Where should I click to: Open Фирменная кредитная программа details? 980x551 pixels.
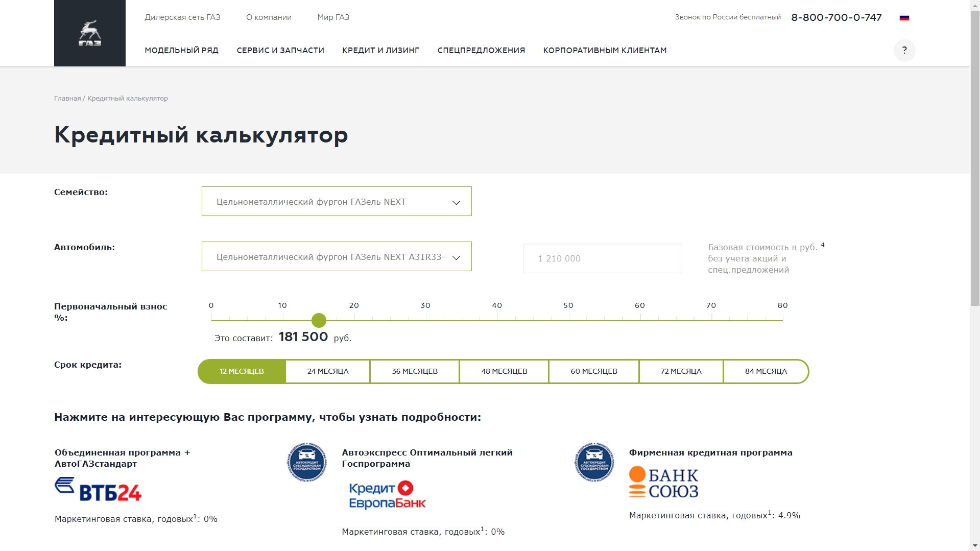coord(710,452)
